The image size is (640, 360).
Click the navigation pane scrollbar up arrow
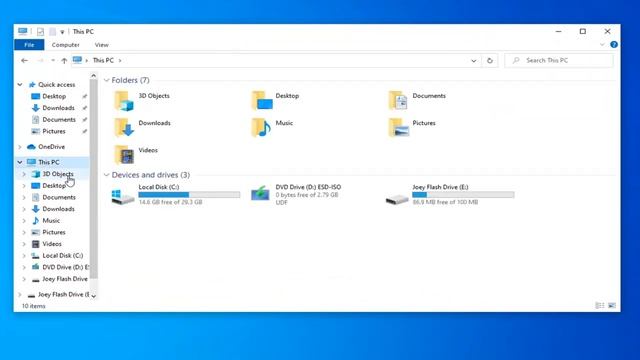pyautogui.click(x=93, y=76)
